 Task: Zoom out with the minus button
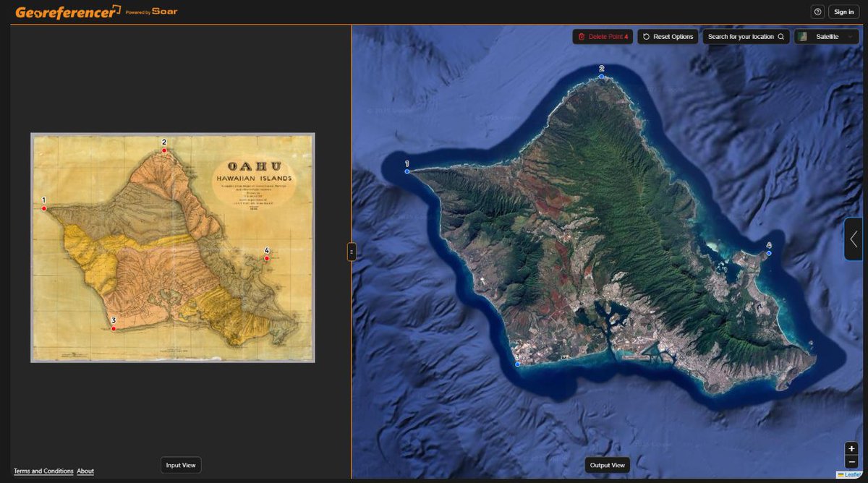click(851, 462)
